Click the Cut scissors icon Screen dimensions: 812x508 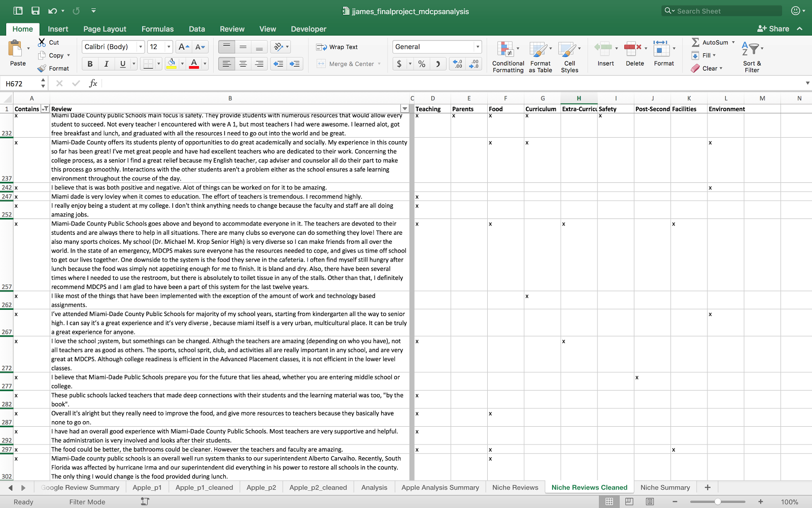pyautogui.click(x=42, y=43)
